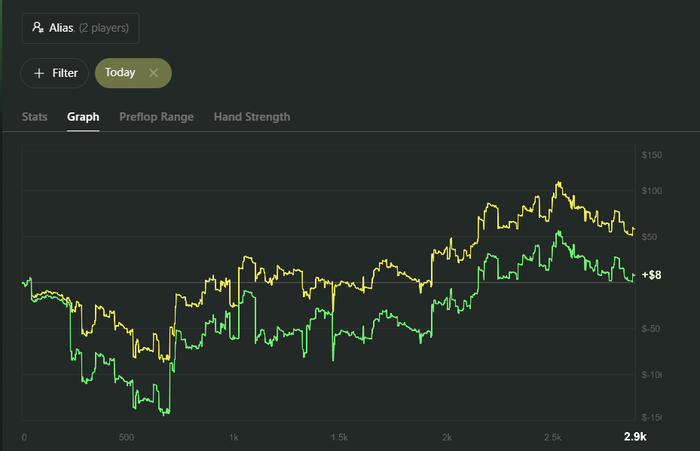Click the yellow line's peak near 2.5k
The height and width of the screenshot is (451, 700).
pos(558,183)
